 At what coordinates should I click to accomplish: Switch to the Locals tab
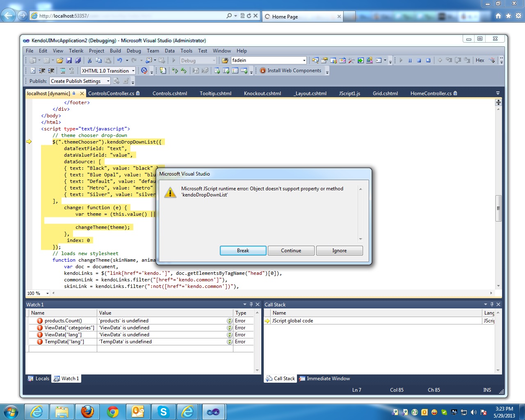tap(39, 379)
